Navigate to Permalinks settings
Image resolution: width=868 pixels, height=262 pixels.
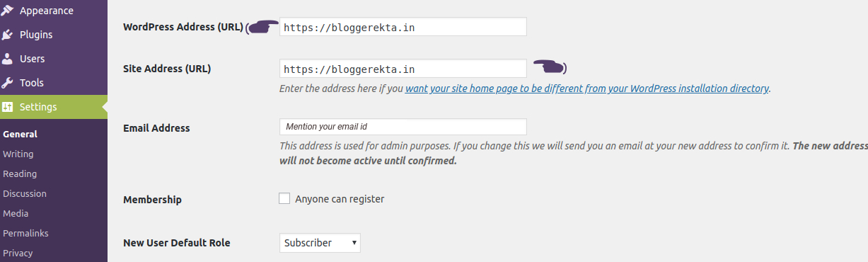[25, 233]
